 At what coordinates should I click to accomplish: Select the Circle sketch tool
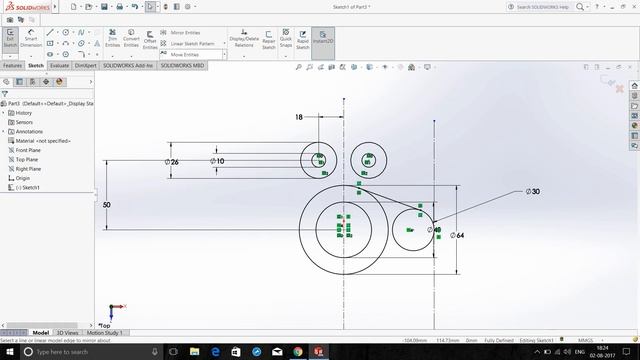(x=66, y=32)
